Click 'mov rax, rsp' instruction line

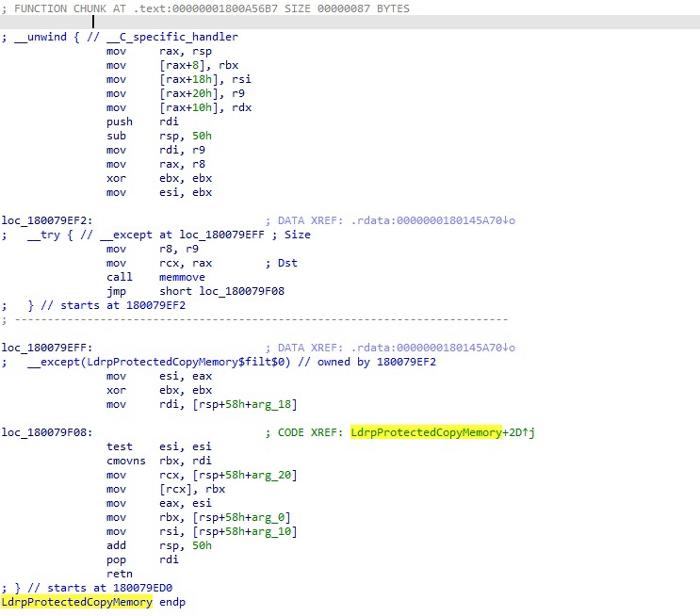159,51
